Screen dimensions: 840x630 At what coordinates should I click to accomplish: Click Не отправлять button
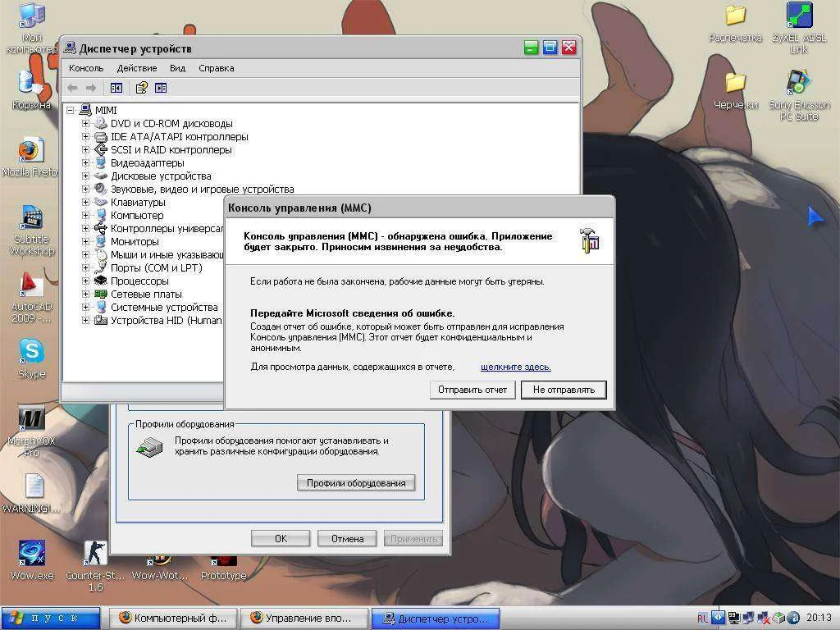564,390
